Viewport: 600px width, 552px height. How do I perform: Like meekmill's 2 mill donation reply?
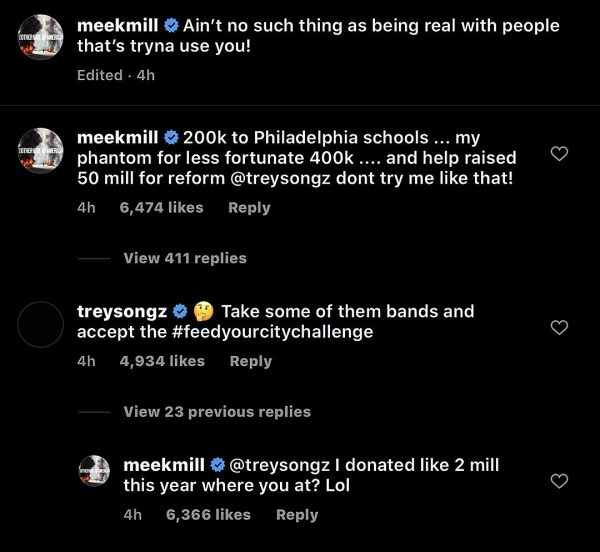560,482
